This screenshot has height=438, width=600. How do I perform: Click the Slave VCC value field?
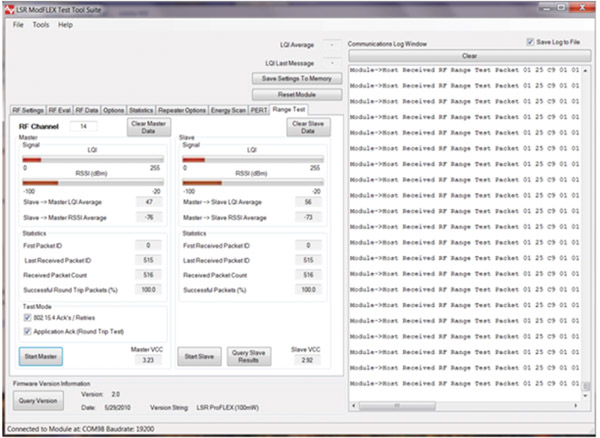tap(307, 360)
